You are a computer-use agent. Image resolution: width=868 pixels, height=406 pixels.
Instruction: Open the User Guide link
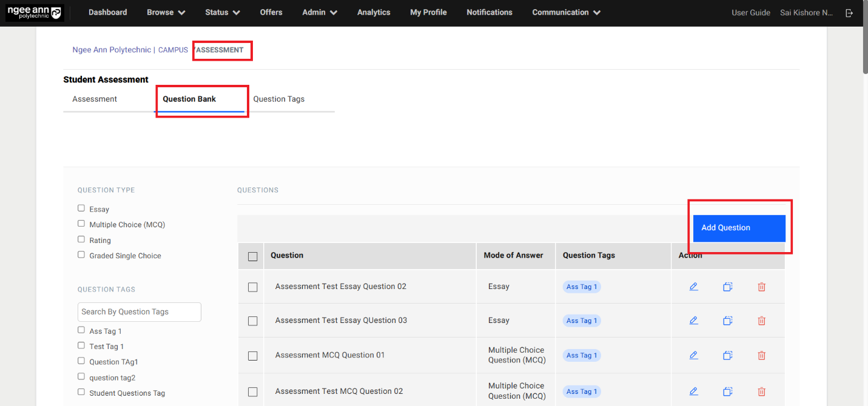pos(750,13)
